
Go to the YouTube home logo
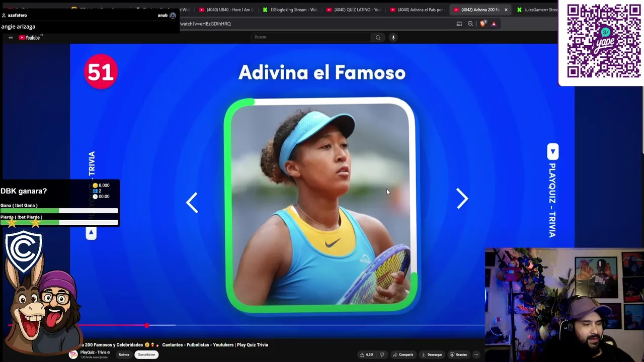pos(29,37)
